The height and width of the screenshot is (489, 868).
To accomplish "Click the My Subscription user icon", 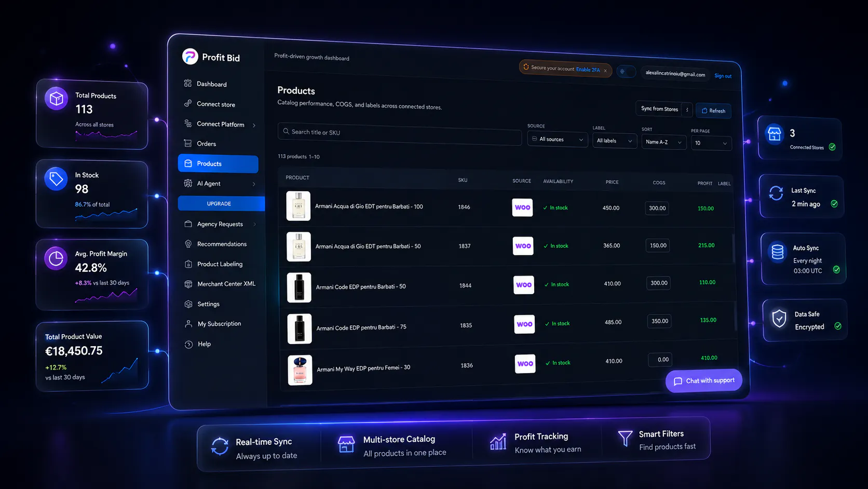I will click(188, 324).
